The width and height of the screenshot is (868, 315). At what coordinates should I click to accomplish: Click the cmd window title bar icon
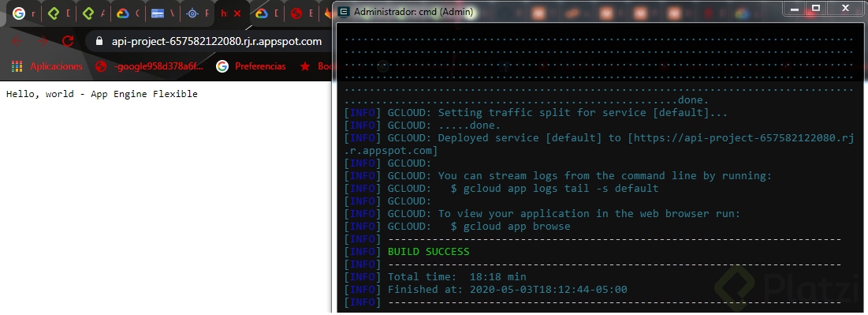pyautogui.click(x=344, y=12)
